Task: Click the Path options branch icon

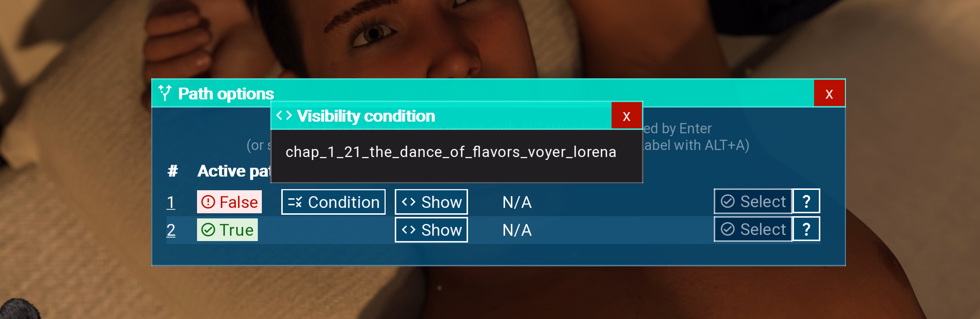Action: (165, 93)
